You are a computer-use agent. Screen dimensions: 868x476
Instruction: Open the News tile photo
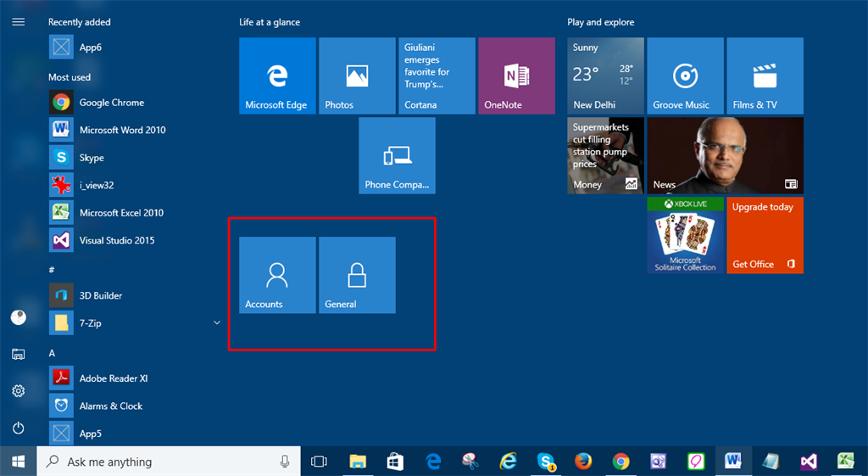click(x=725, y=155)
